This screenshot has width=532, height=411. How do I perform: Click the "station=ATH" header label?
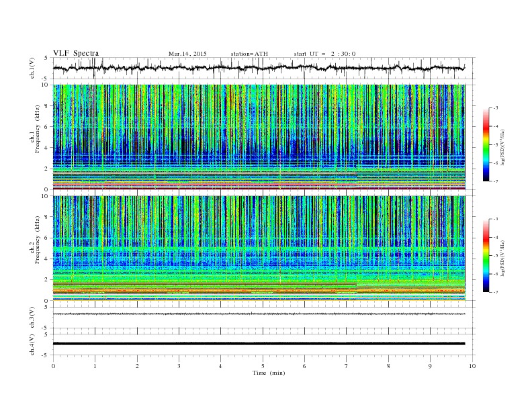tap(249, 54)
